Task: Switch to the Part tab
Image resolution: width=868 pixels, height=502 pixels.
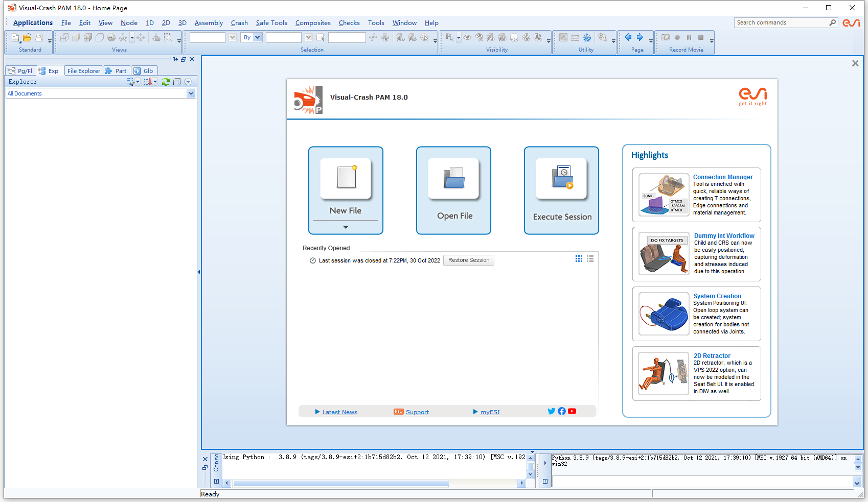Action: (116, 71)
